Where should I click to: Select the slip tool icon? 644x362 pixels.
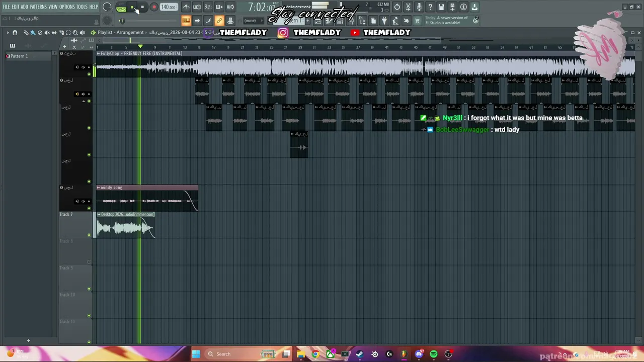tap(54, 33)
